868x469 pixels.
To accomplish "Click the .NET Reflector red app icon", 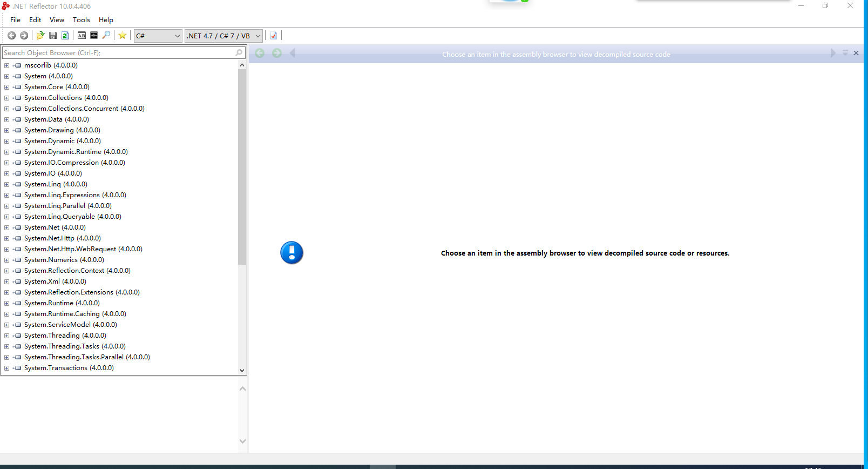I will pos(6,6).
